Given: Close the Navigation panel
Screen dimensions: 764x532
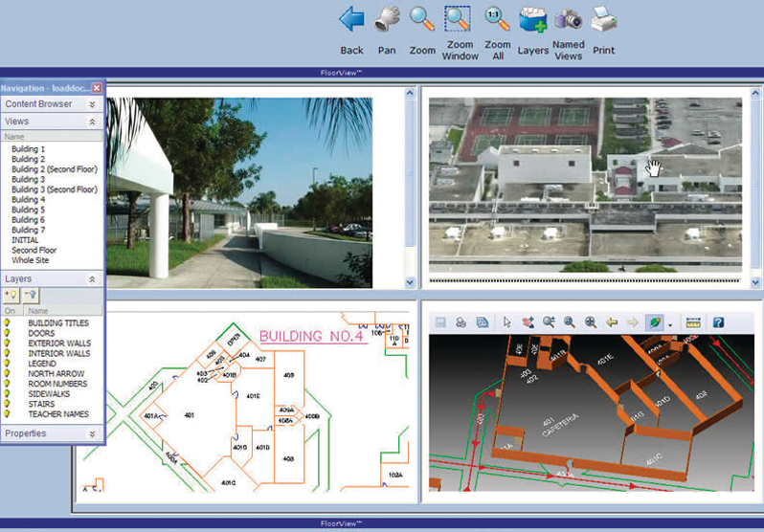Looking at the screenshot, I should click(x=97, y=88).
